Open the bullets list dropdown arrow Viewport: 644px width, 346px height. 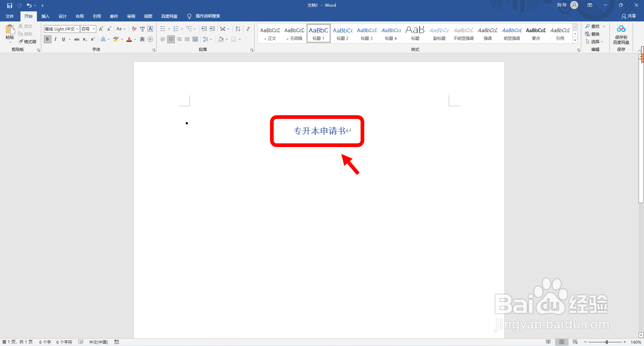169,29
